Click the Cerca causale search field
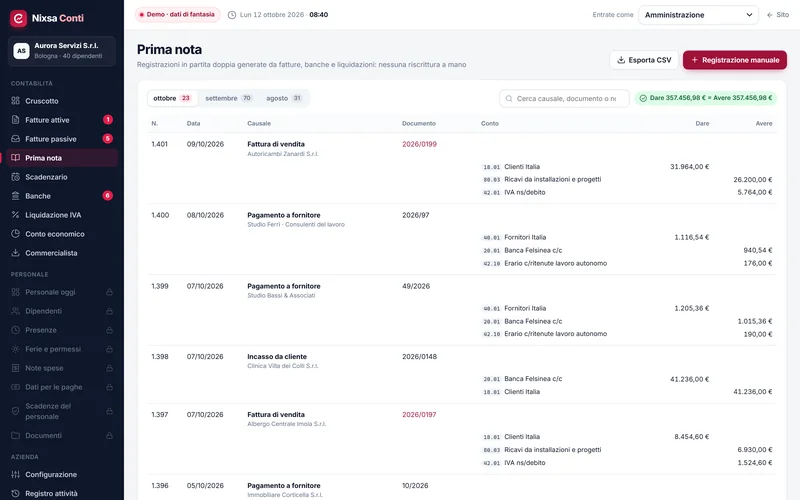The image size is (800, 500). [x=564, y=98]
